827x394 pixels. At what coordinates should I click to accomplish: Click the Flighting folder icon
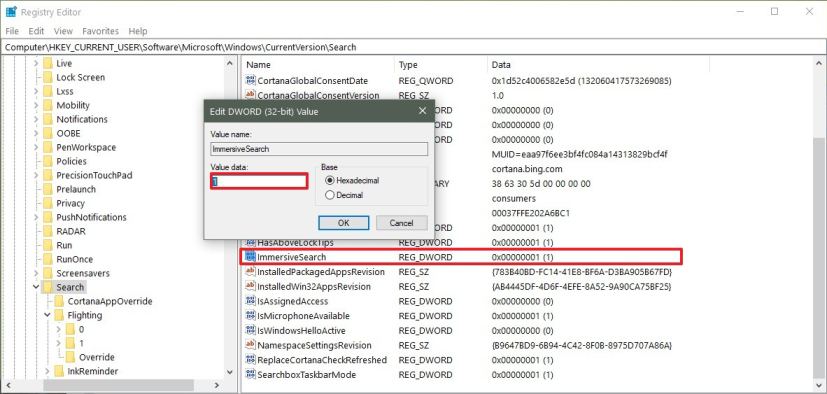tap(59, 315)
